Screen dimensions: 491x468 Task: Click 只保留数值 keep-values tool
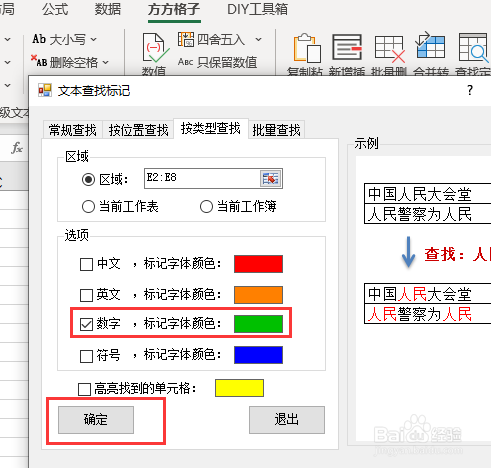click(217, 62)
